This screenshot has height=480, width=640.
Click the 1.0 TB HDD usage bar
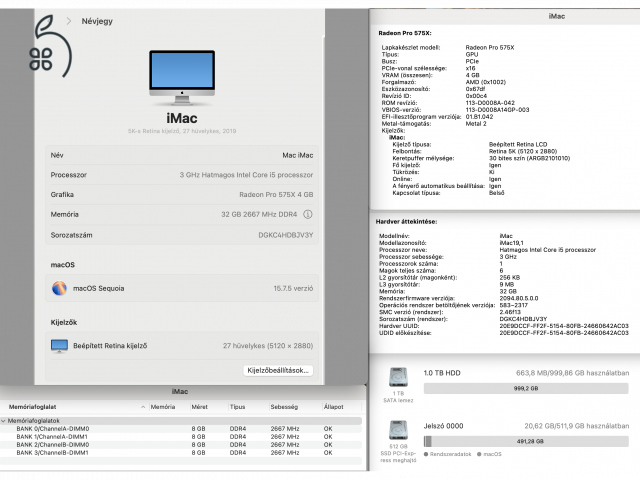coord(526,389)
